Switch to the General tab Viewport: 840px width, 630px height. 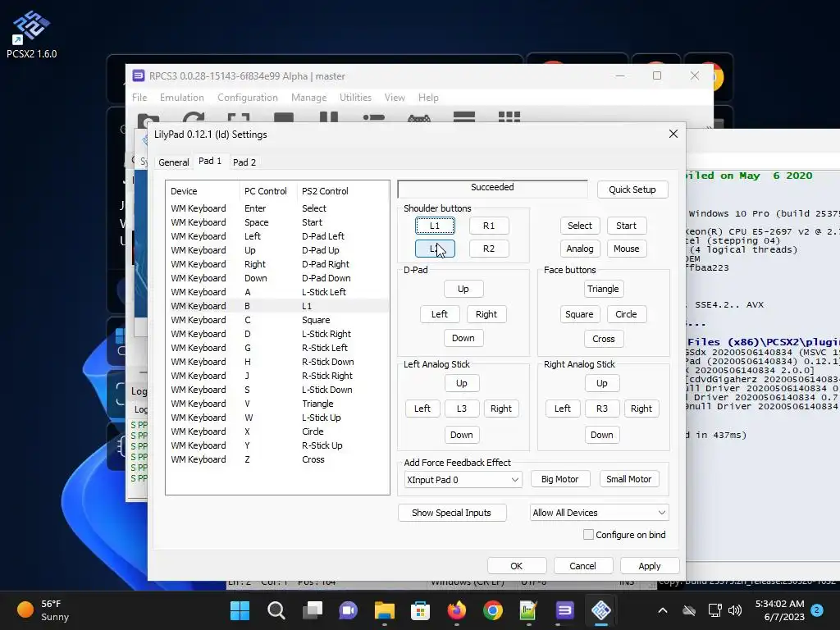(x=174, y=162)
